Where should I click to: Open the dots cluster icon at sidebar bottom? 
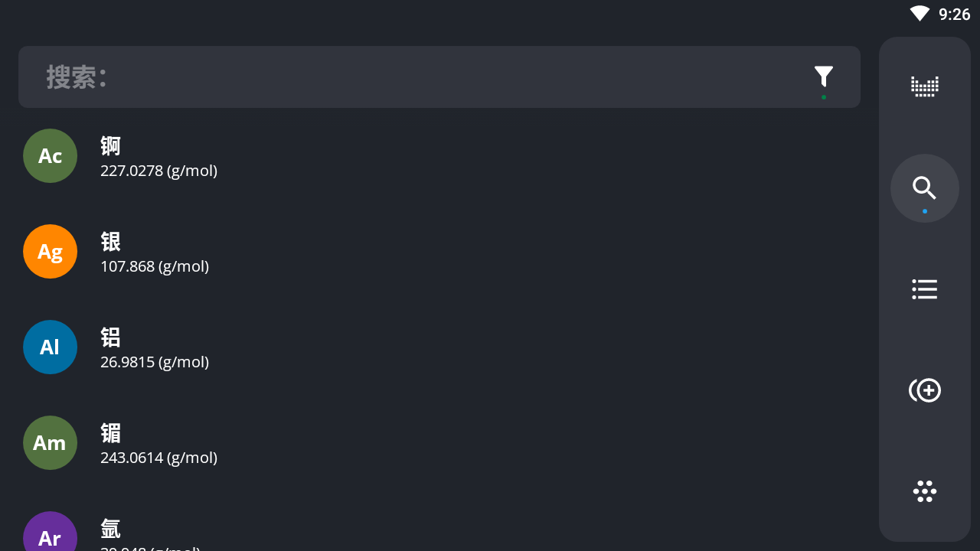pyautogui.click(x=924, y=491)
